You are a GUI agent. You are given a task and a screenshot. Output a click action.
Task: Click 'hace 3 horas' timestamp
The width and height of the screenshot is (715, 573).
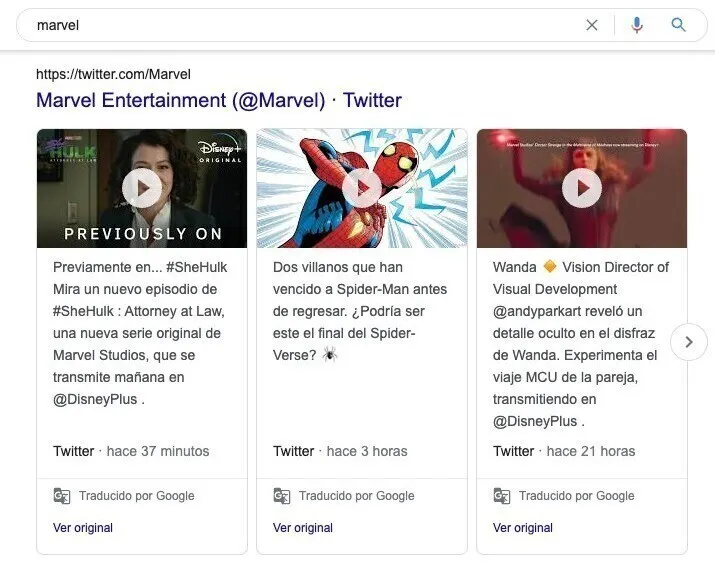point(367,451)
